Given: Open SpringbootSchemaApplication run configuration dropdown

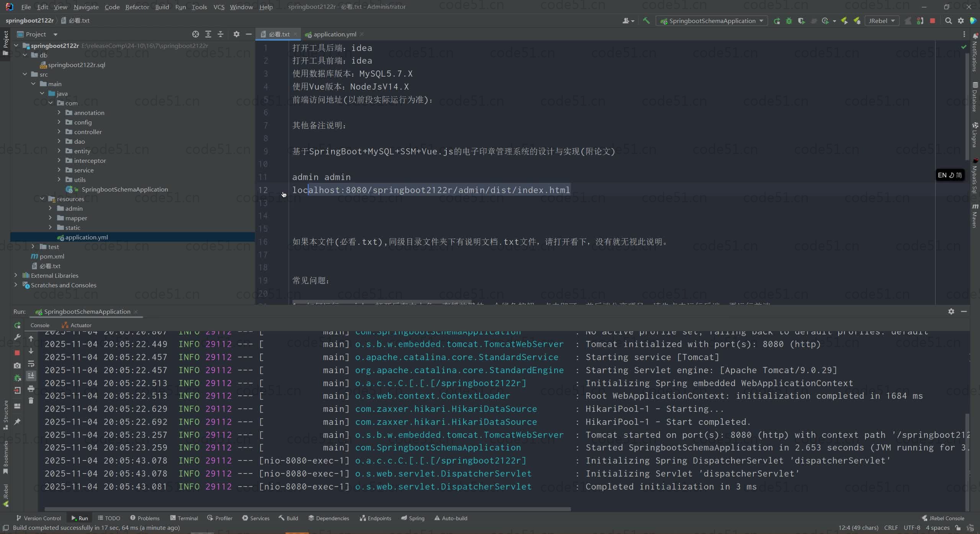Looking at the screenshot, I should [x=712, y=21].
